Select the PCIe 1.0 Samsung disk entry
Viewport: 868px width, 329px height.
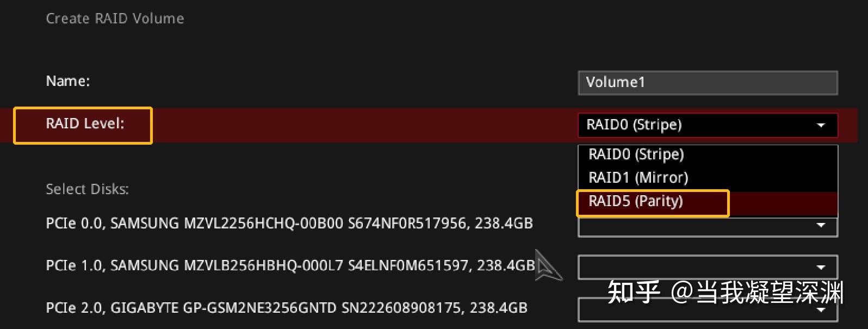[x=288, y=266]
